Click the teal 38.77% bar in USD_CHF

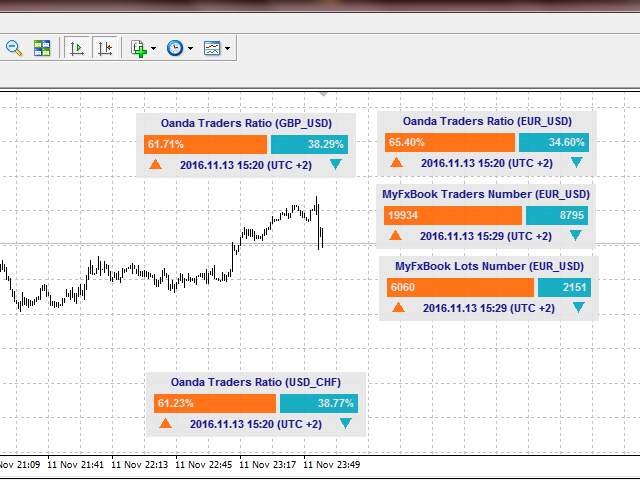(319, 404)
